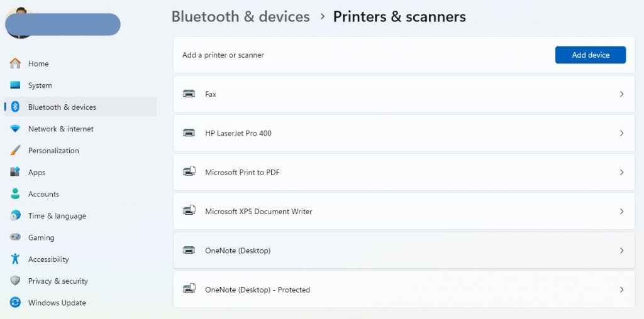Click the Windows Update sync icon

tap(15, 303)
